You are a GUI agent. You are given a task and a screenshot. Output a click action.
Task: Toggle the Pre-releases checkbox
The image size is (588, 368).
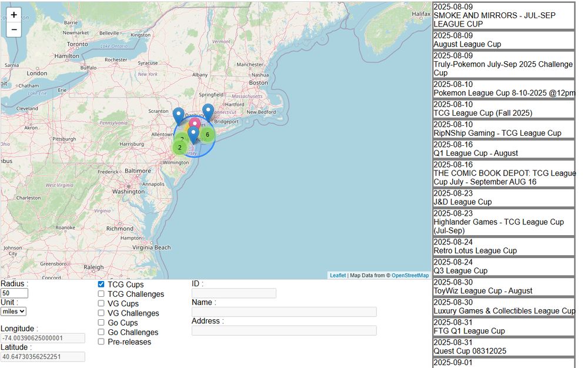[101, 342]
